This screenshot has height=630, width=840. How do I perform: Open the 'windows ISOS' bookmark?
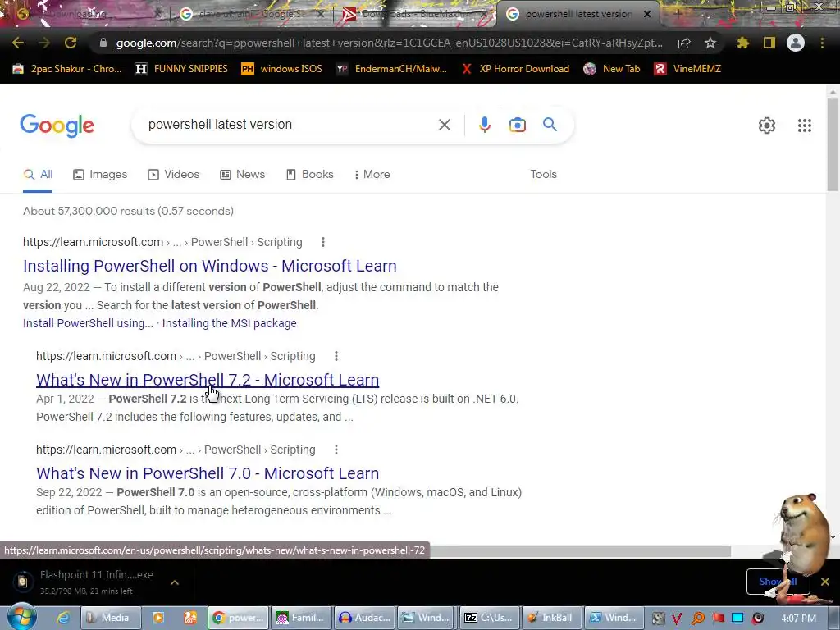pyautogui.click(x=282, y=69)
